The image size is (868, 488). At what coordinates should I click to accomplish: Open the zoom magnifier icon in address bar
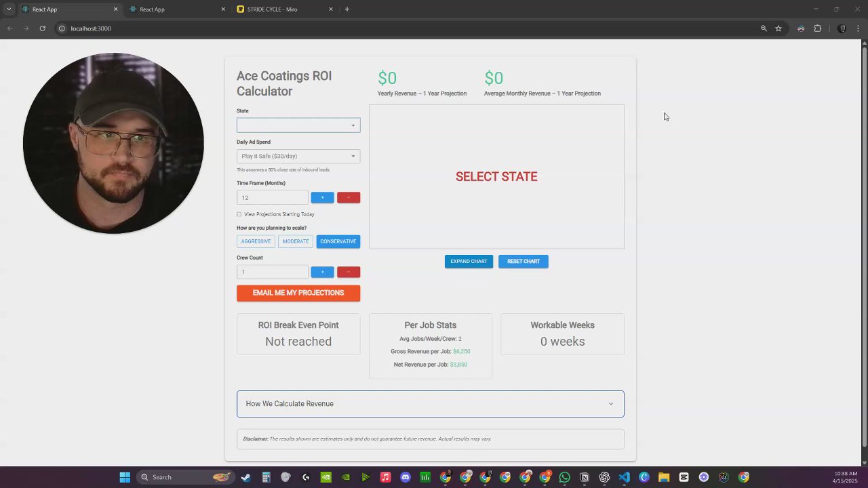pos(764,28)
